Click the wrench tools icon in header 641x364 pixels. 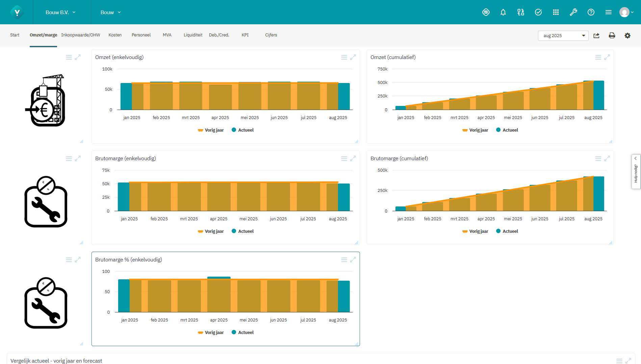coord(573,12)
